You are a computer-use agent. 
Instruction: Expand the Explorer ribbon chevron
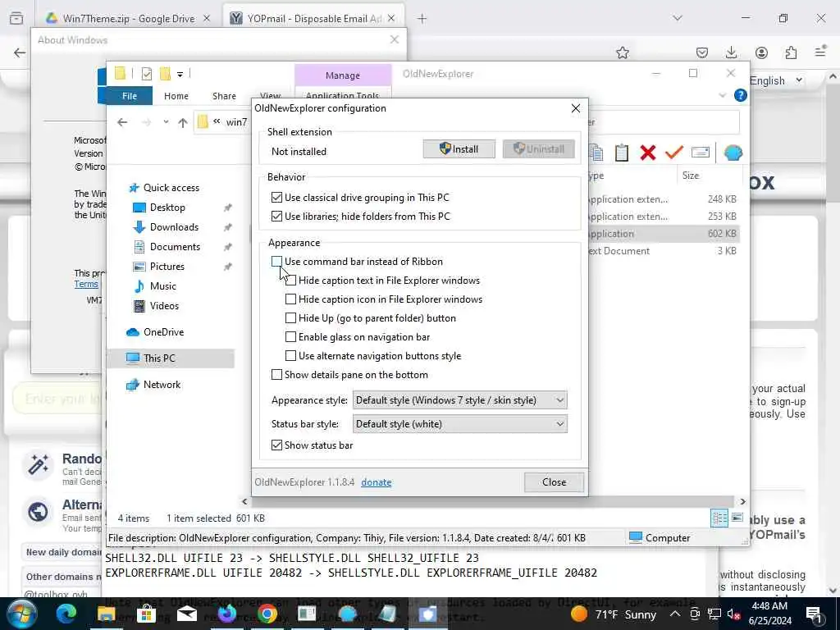point(722,95)
